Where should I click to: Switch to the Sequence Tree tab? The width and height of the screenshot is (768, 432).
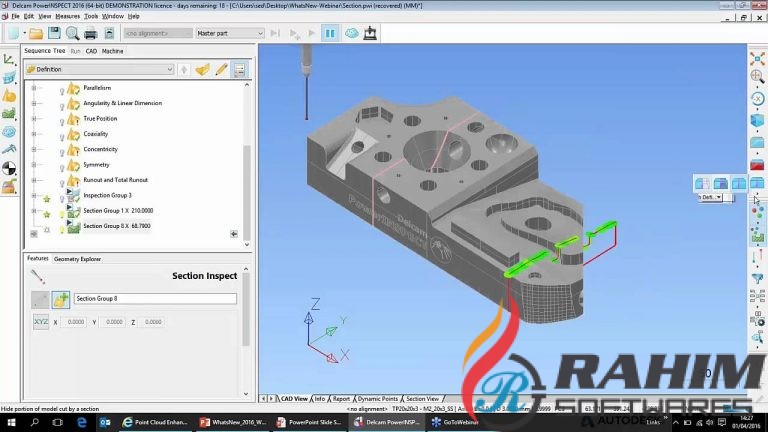[45, 50]
